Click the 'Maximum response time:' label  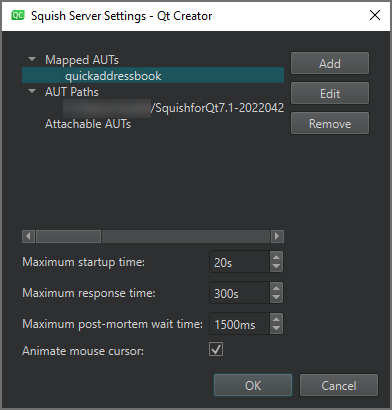pyautogui.click(x=89, y=293)
